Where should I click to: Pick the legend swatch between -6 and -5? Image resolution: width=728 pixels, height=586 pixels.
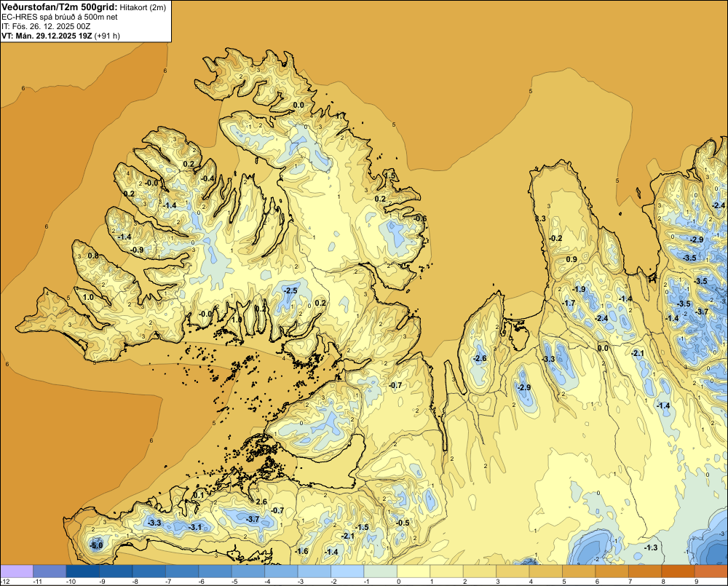(215, 571)
